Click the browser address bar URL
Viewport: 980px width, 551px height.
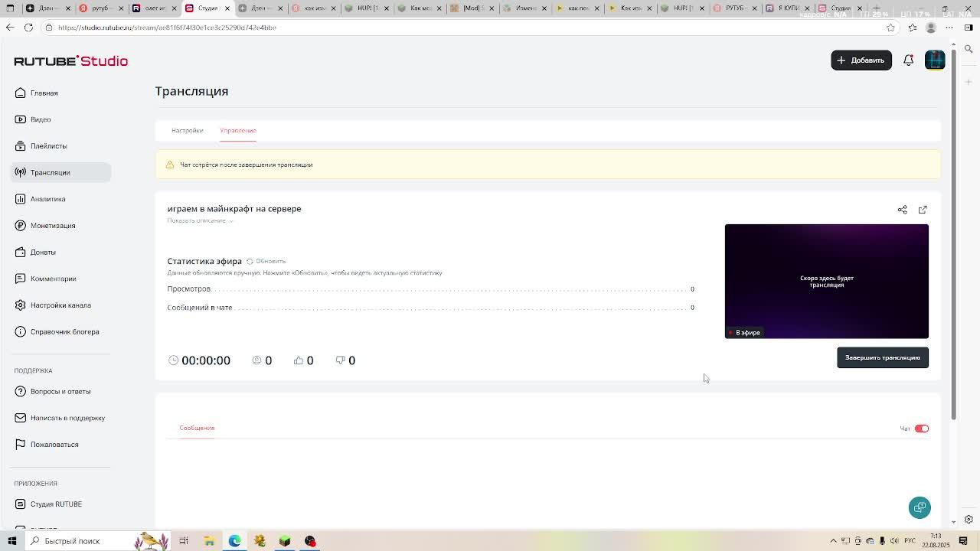click(167, 28)
